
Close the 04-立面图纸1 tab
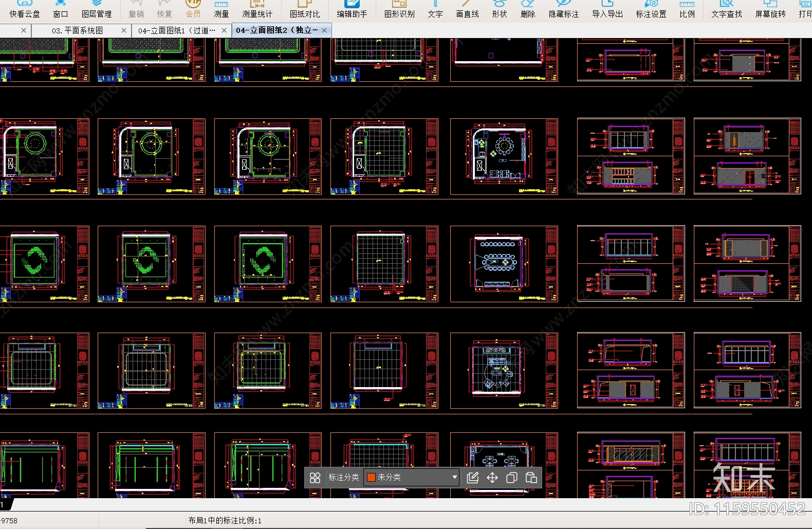click(x=224, y=31)
